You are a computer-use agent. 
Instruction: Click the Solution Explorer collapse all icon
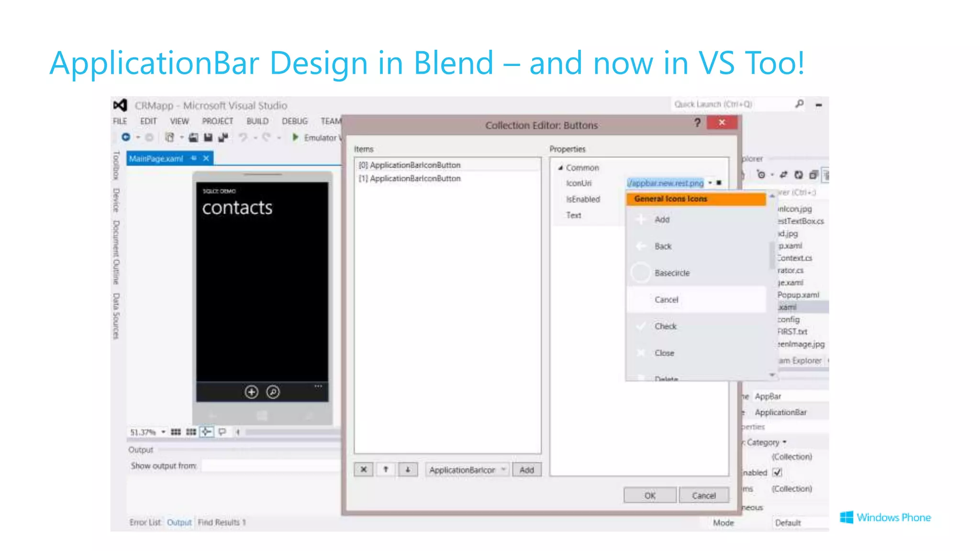[813, 175]
